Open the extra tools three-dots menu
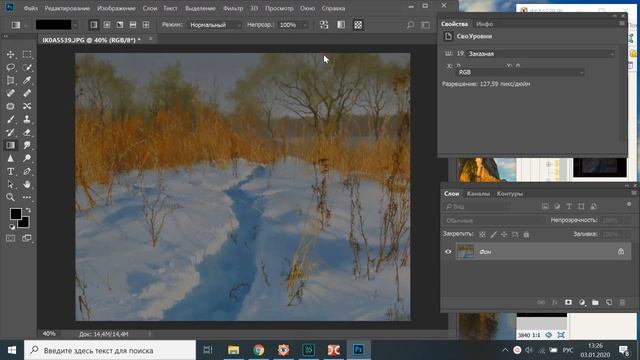This screenshot has width=640, height=360. (27, 198)
